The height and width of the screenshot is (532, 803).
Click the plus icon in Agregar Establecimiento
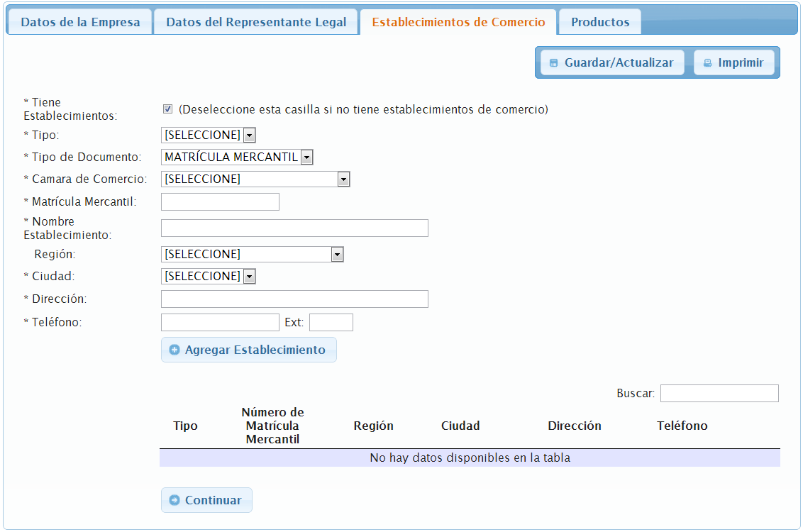click(175, 350)
